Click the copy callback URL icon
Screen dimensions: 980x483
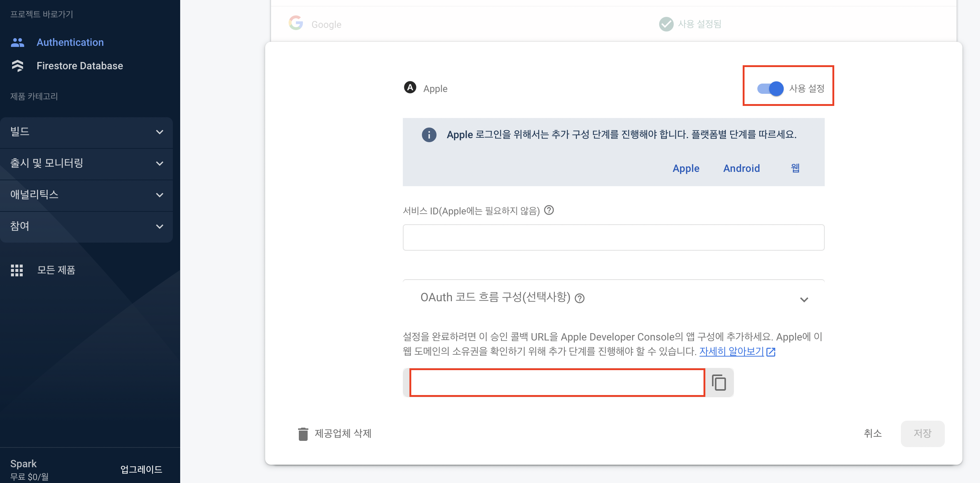coord(719,383)
